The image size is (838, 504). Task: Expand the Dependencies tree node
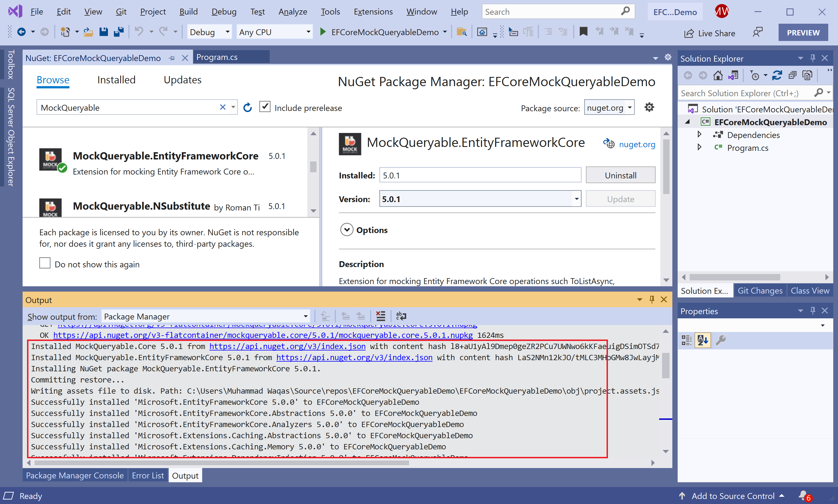699,134
